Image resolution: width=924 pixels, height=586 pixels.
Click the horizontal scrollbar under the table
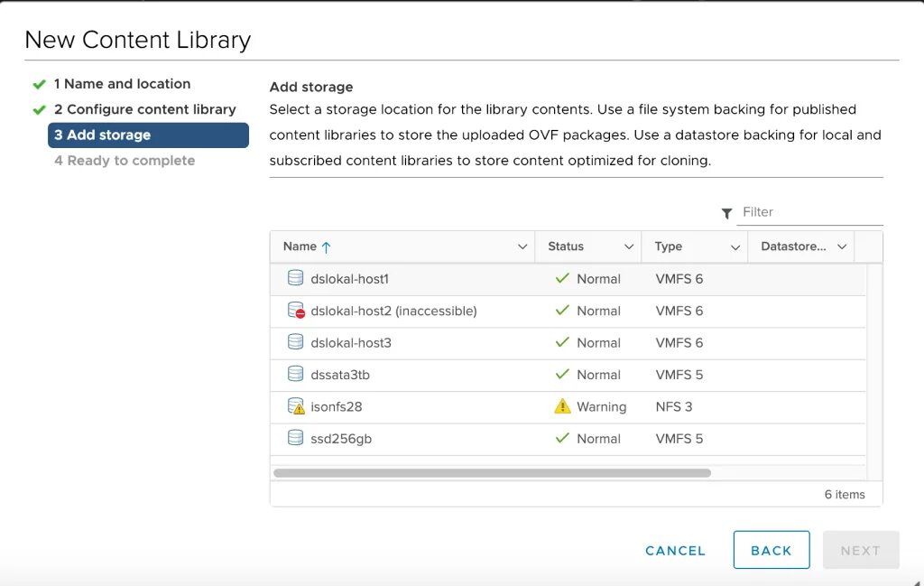tap(492, 472)
